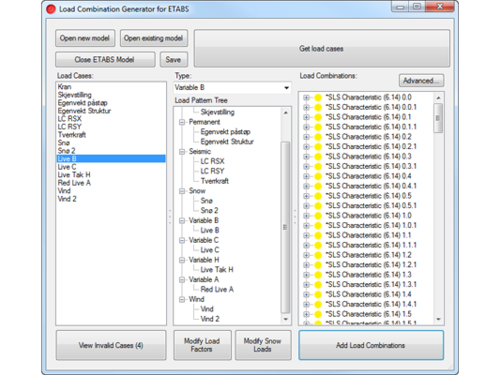Click yellow icon of SLS Characteristic 1.3
The height and width of the screenshot is (375, 501).
(x=318, y=275)
